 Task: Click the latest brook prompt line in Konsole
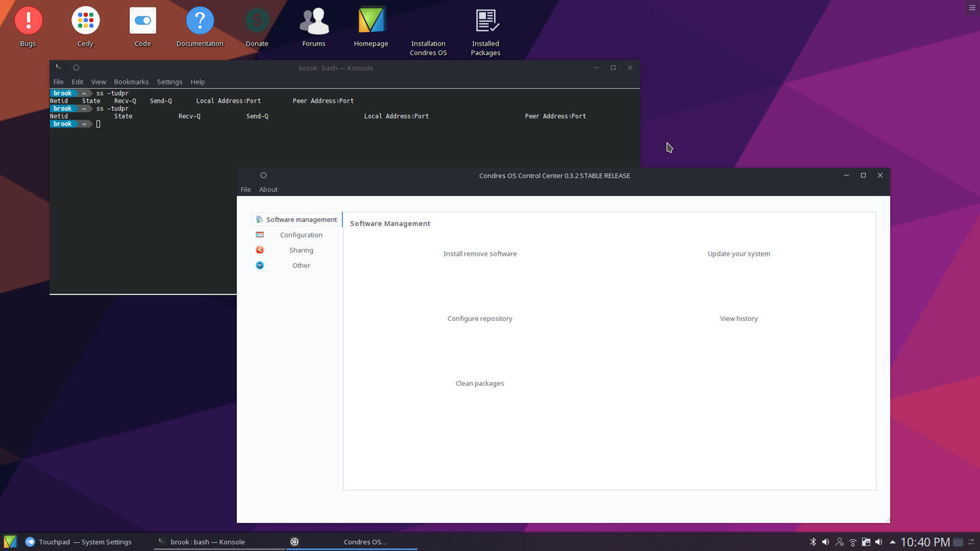click(x=76, y=124)
